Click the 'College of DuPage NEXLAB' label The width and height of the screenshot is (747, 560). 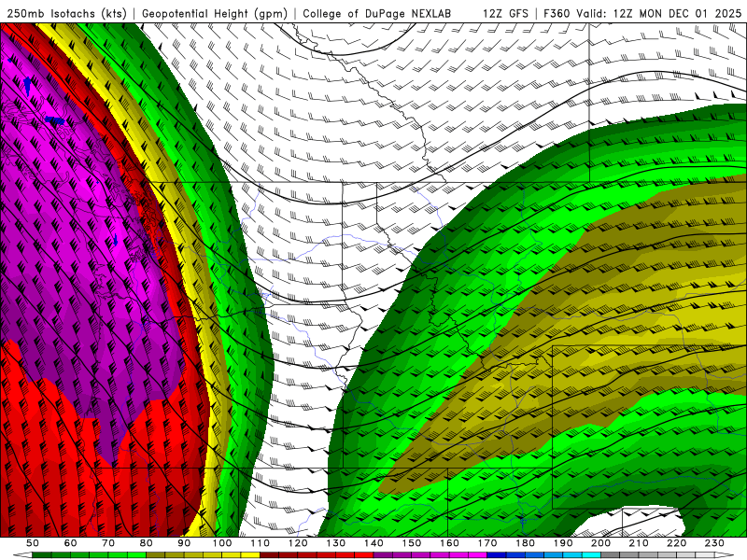[x=377, y=14]
